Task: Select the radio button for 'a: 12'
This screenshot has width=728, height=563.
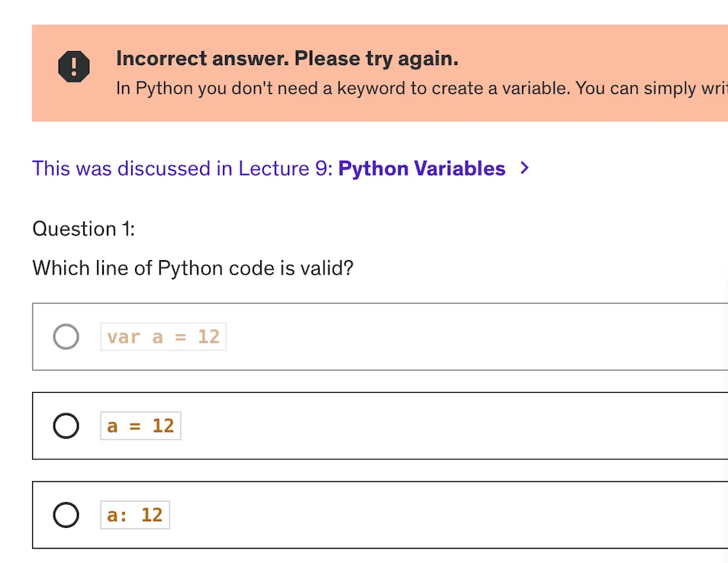Action: [x=66, y=515]
